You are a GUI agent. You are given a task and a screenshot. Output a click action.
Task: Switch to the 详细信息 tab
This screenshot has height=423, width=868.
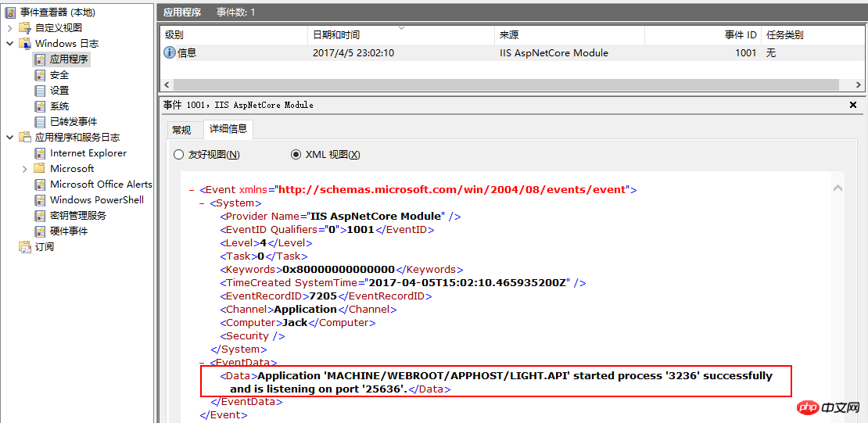(x=228, y=129)
